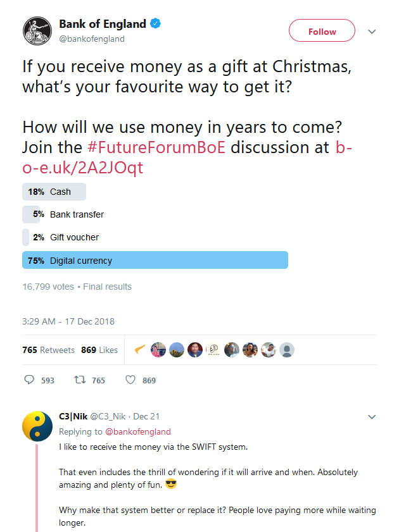View the 869 Likes list

click(x=99, y=350)
